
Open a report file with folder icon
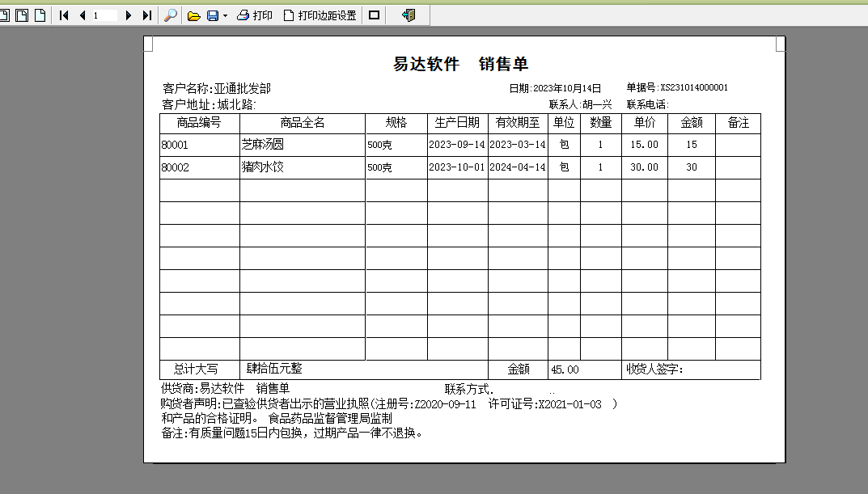194,15
